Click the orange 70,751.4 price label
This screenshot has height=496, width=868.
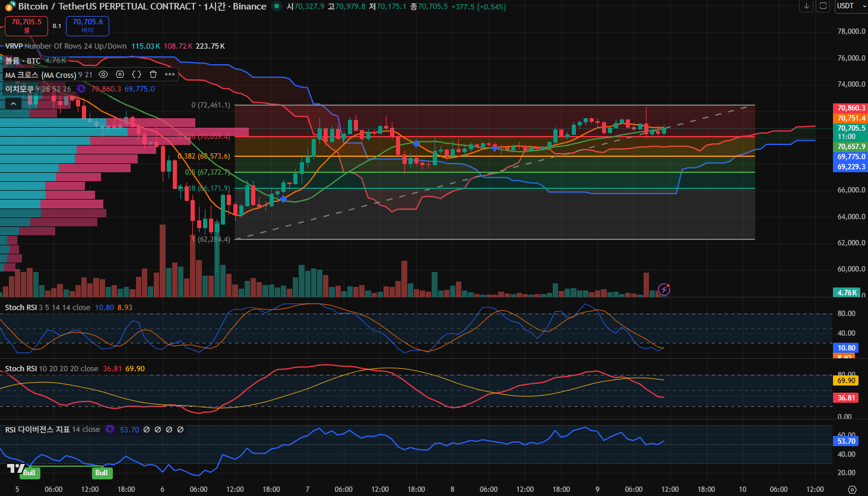pos(851,118)
